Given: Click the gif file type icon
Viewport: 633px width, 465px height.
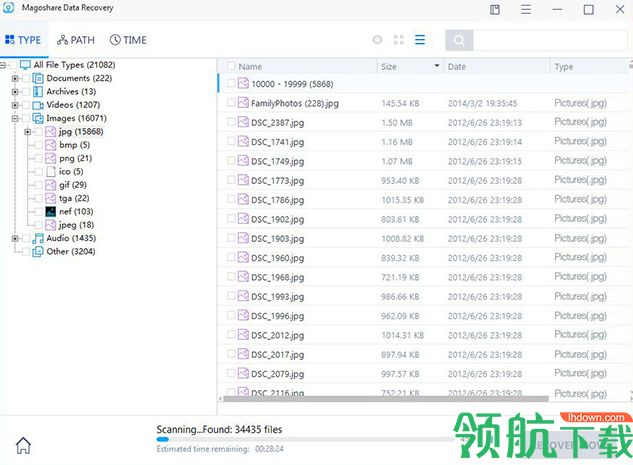Looking at the screenshot, I should click(x=50, y=185).
